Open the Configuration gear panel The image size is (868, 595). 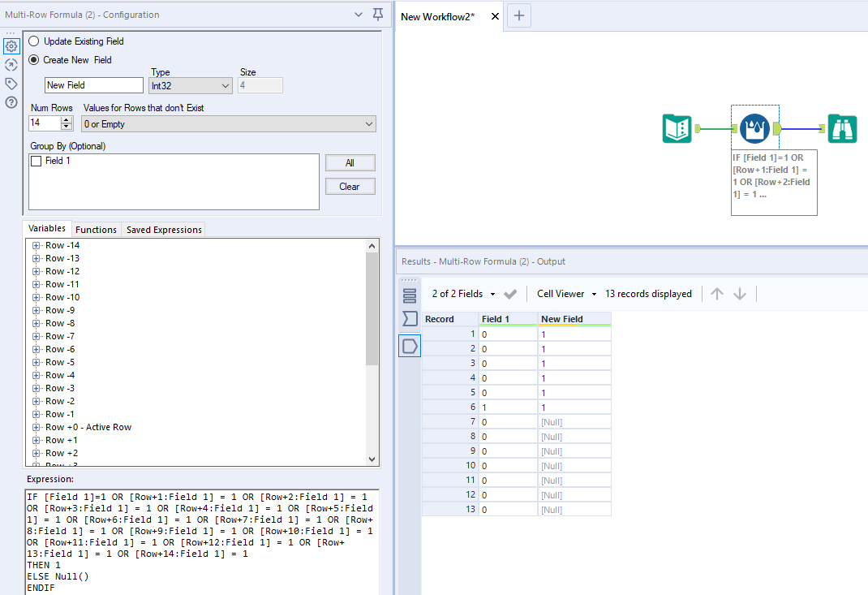click(11, 46)
